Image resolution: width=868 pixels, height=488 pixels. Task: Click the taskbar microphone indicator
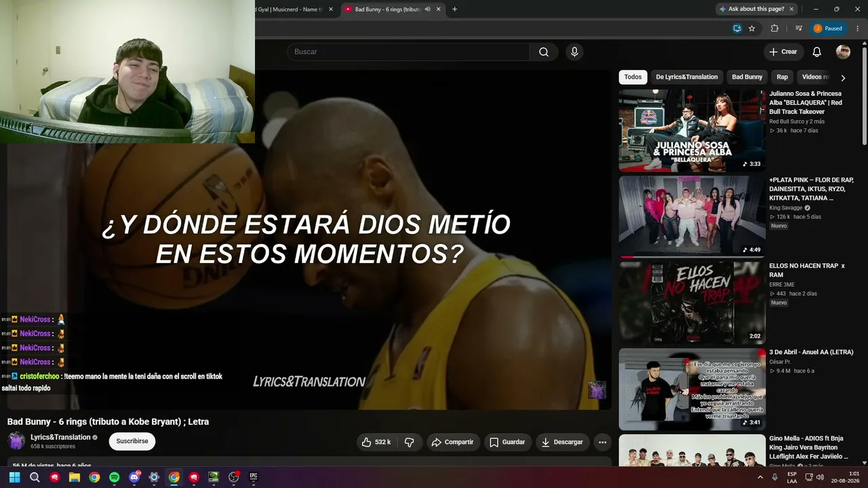point(776,477)
